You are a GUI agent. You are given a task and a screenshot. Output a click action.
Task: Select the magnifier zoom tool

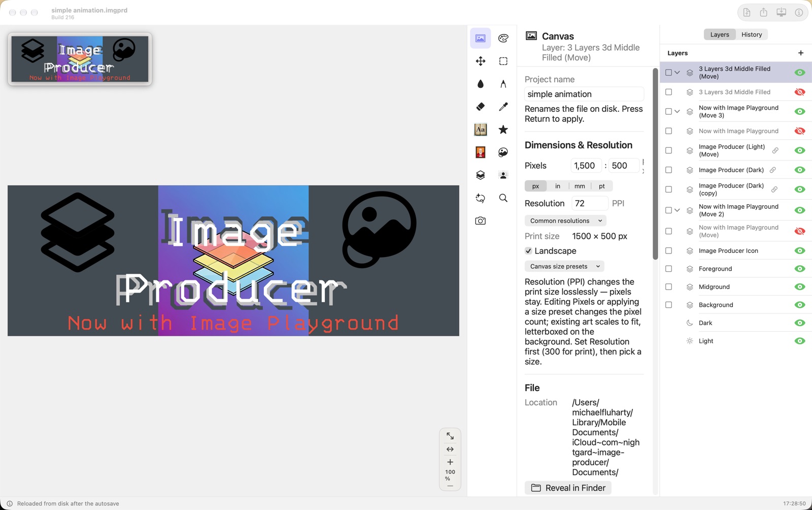click(x=503, y=198)
